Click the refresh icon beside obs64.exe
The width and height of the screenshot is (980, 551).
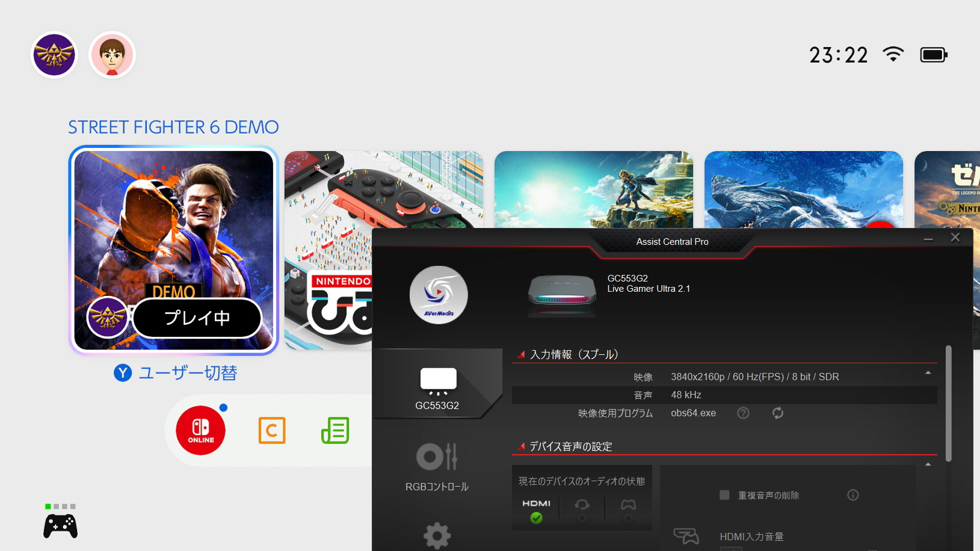coord(778,413)
